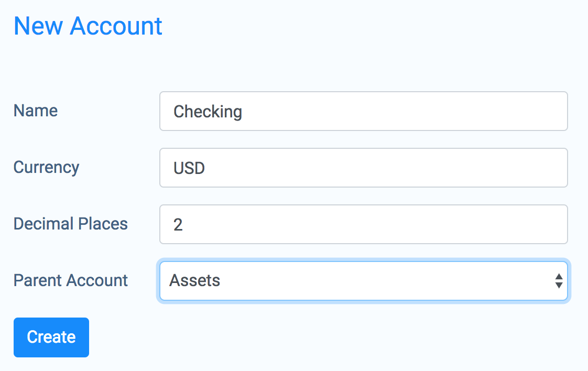Click the upward triangle in the Assets selector
Image resolution: width=588 pixels, height=371 pixels.
(559, 277)
